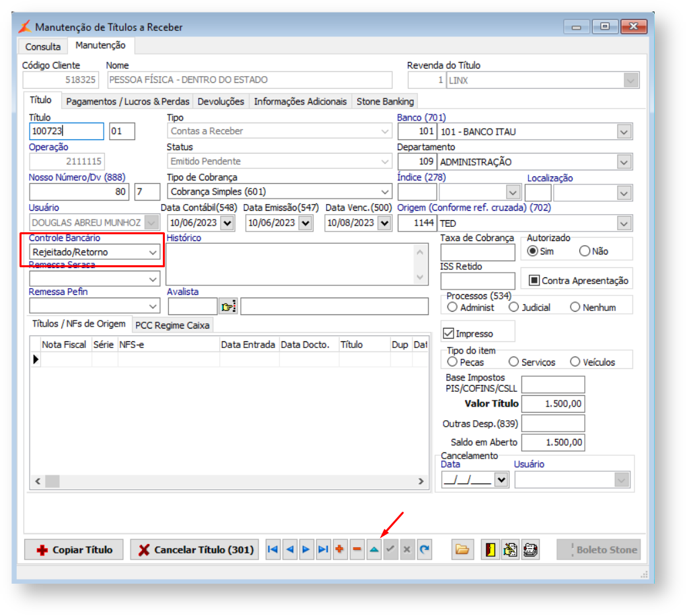The image size is (687, 616).
Task: Go to previous record arrow
Action: coord(289,549)
